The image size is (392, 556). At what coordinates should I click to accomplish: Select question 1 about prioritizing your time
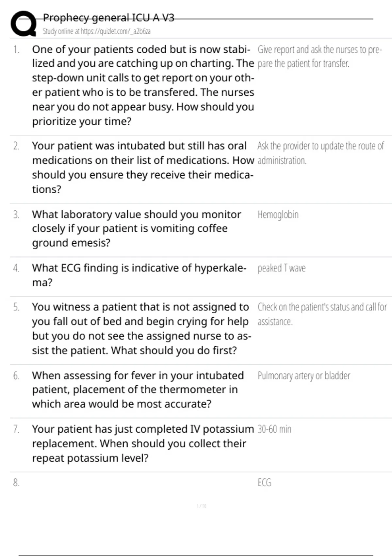(143, 85)
